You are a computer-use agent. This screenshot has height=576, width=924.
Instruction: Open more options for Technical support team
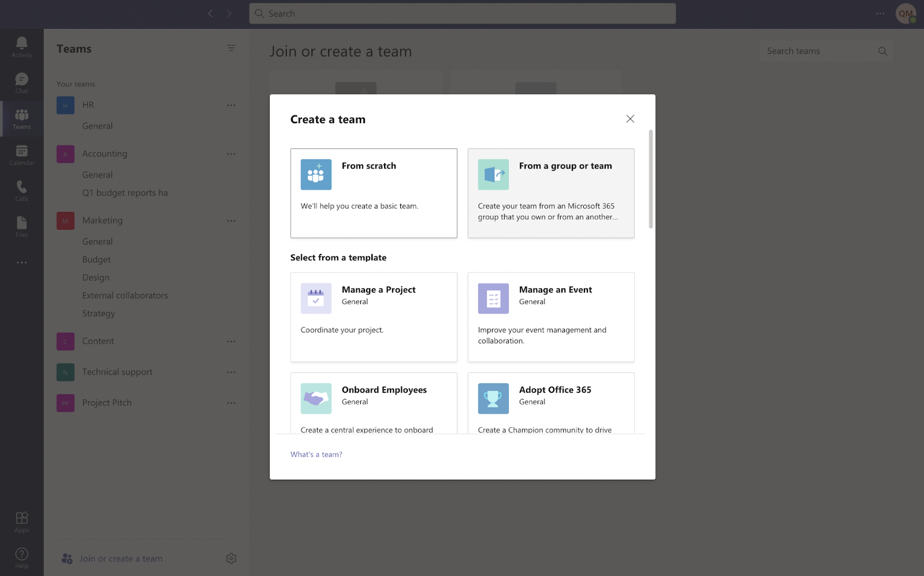pyautogui.click(x=231, y=372)
